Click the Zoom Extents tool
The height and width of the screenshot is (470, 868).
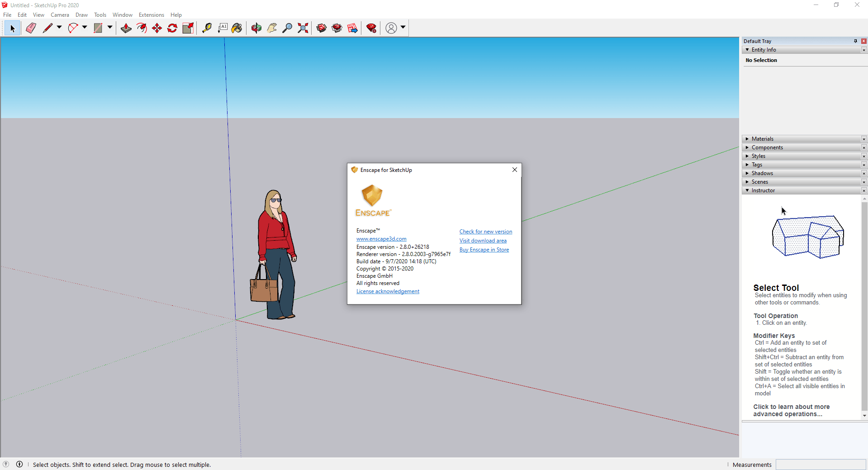pos(303,28)
